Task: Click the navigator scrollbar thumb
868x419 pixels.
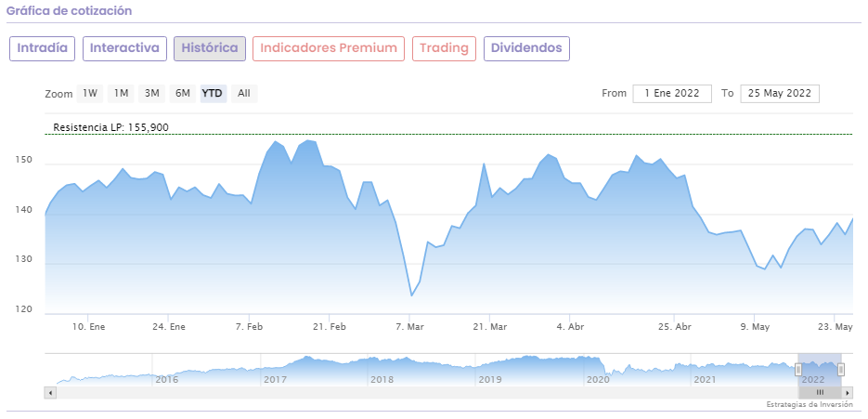Action: coord(820,393)
